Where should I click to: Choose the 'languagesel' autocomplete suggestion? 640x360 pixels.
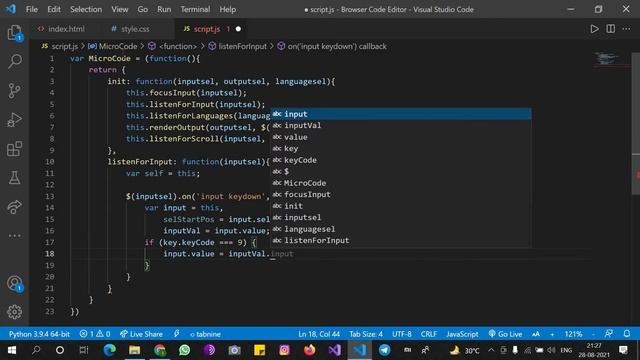pyautogui.click(x=401, y=229)
